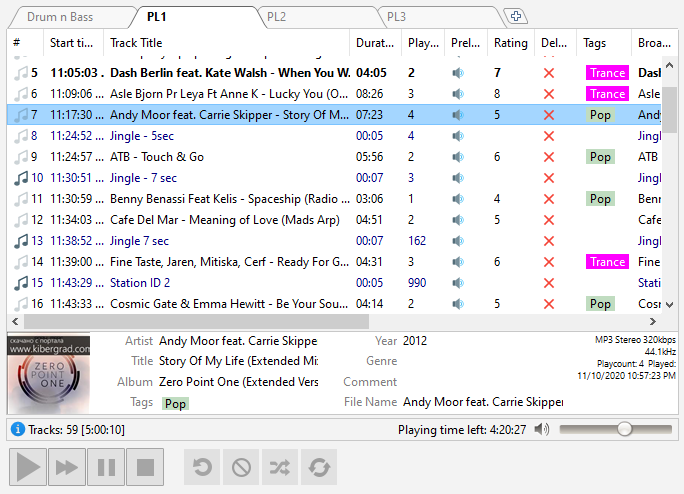Image resolution: width=684 pixels, height=494 pixels.
Task: Prelisten Jingle - 5sec via speaker icon
Action: point(458,136)
